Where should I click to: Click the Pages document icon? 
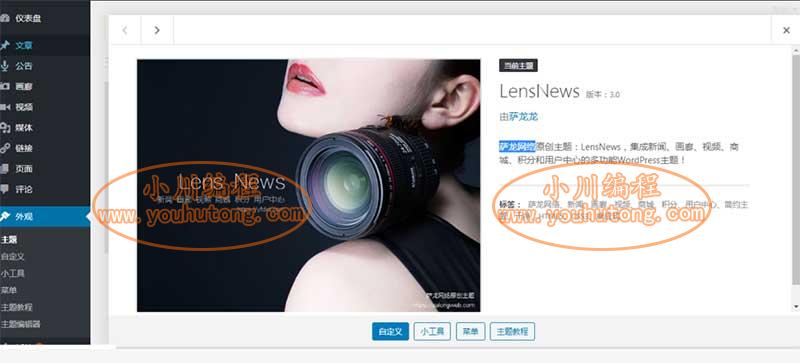[5, 168]
